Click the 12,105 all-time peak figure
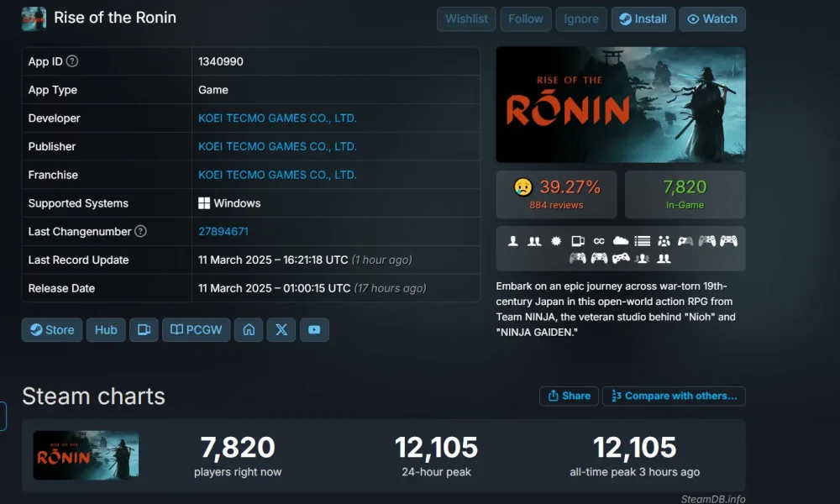This screenshot has width=840, height=504. coord(635,447)
